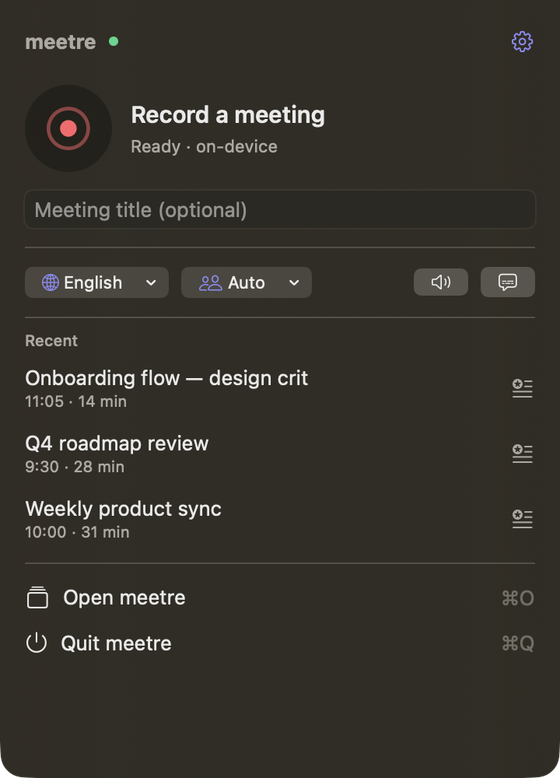Open summary icon for Weekly product sync
Viewport: 560px width, 778px height.
tap(522, 519)
